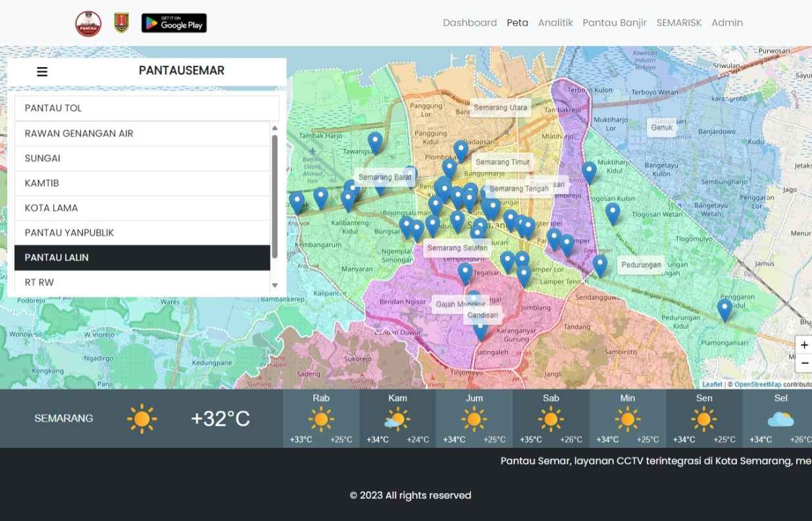812x521 pixels.
Task: Open the Get it on Google Play badge
Action: [174, 23]
